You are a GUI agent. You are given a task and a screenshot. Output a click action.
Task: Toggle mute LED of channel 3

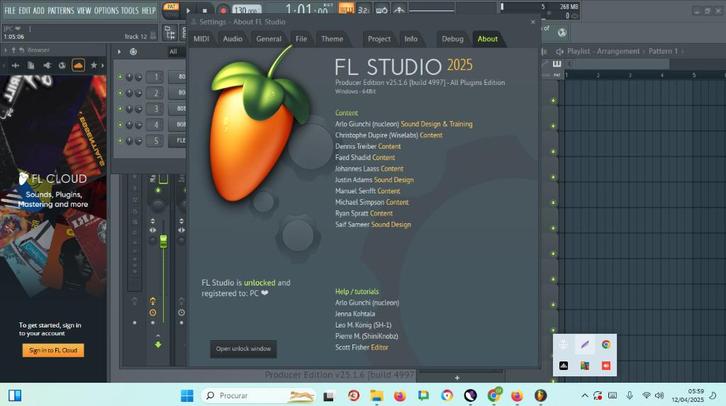[120, 109]
